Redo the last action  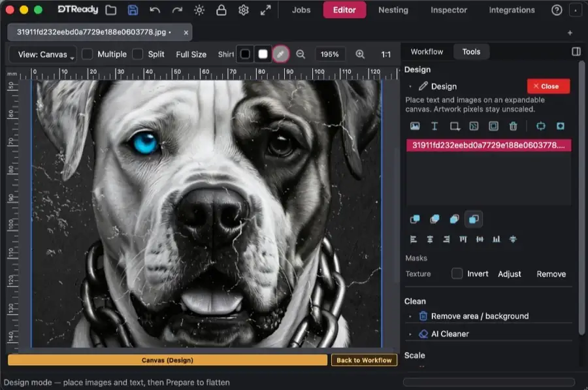point(177,10)
